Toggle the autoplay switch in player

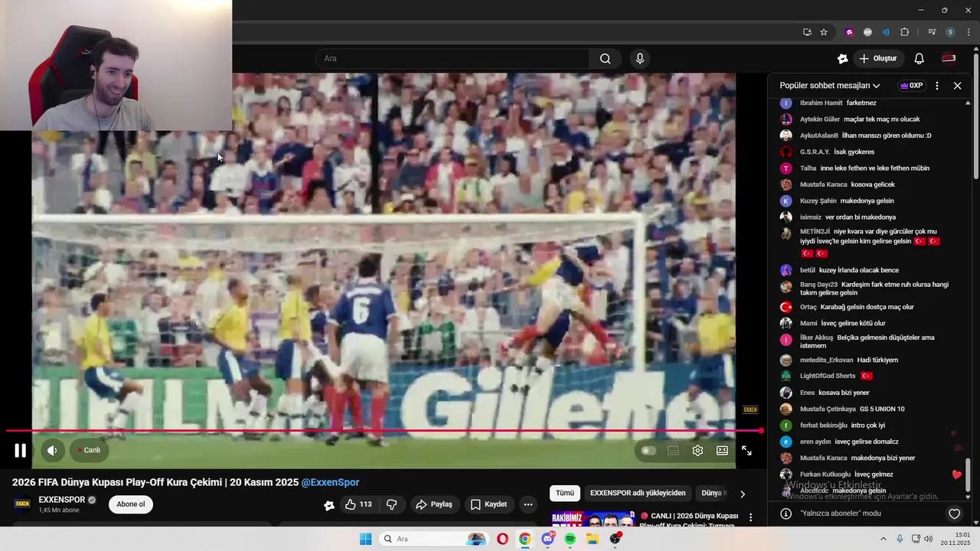coord(648,451)
